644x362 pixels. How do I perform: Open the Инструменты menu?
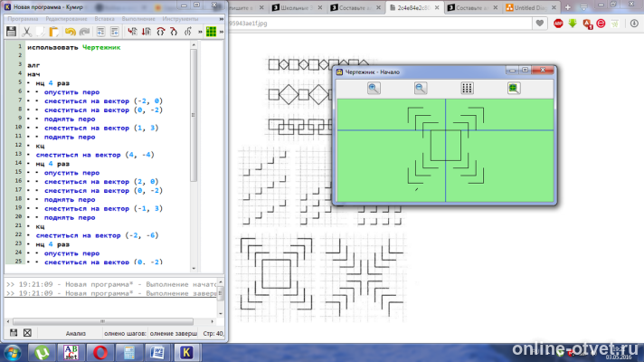tap(180, 19)
